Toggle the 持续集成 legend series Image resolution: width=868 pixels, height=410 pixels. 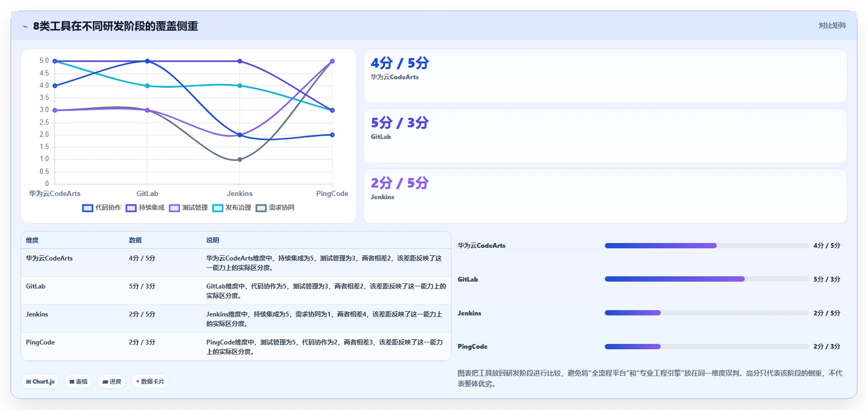[x=145, y=208]
